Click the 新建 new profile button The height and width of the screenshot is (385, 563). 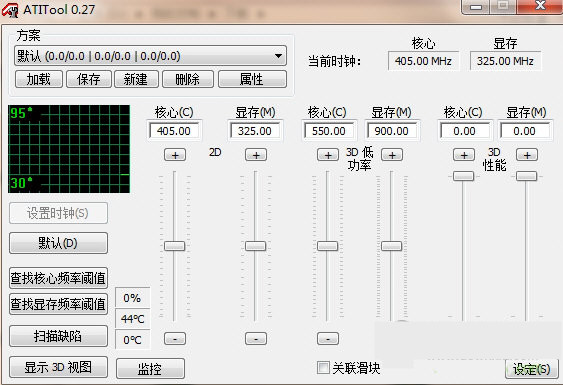tap(136, 79)
